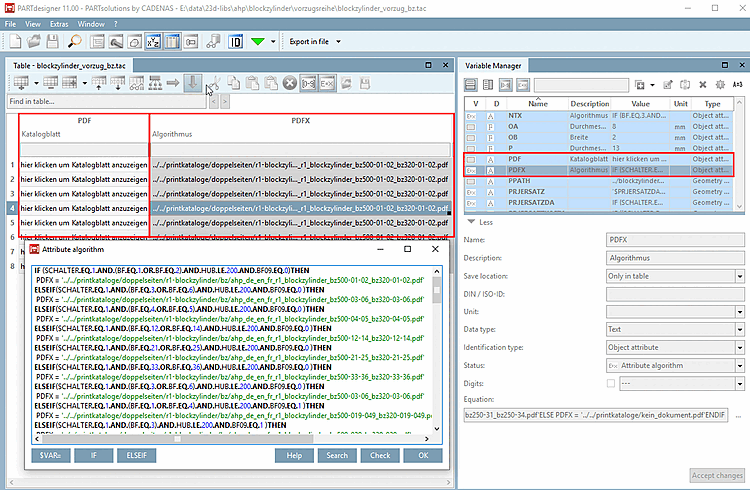Click the gear settings icon in Variable Manager

pos(720,85)
